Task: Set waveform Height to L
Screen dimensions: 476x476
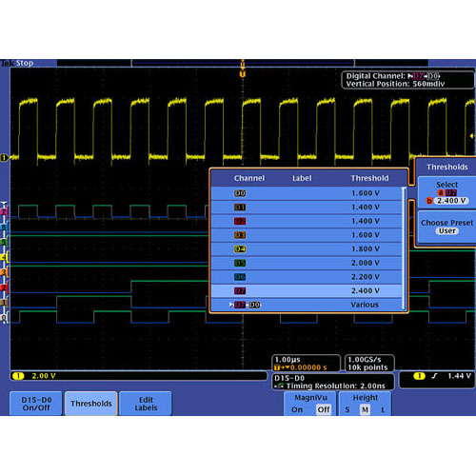Action: click(383, 410)
